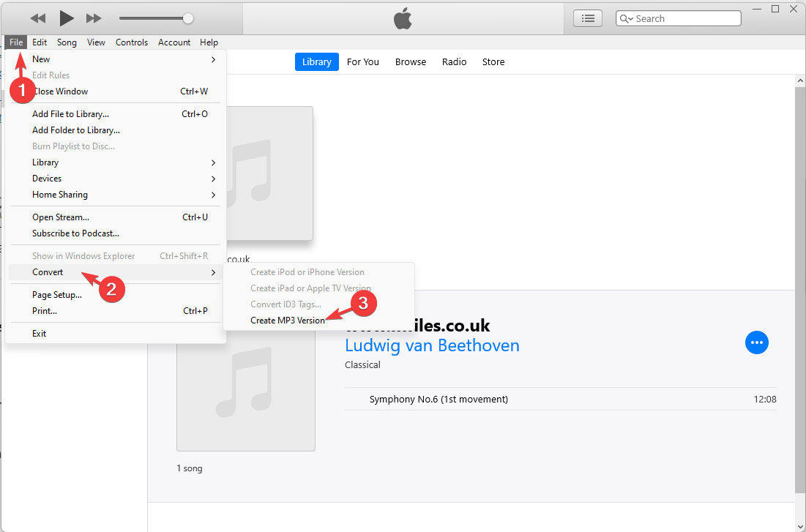Click the upper album artwork thumbnail
The height and width of the screenshot is (532, 806).
pos(269,173)
